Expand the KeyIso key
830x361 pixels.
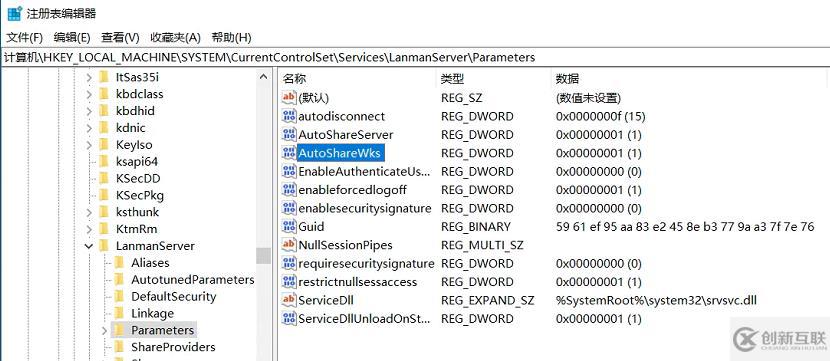[x=88, y=145]
